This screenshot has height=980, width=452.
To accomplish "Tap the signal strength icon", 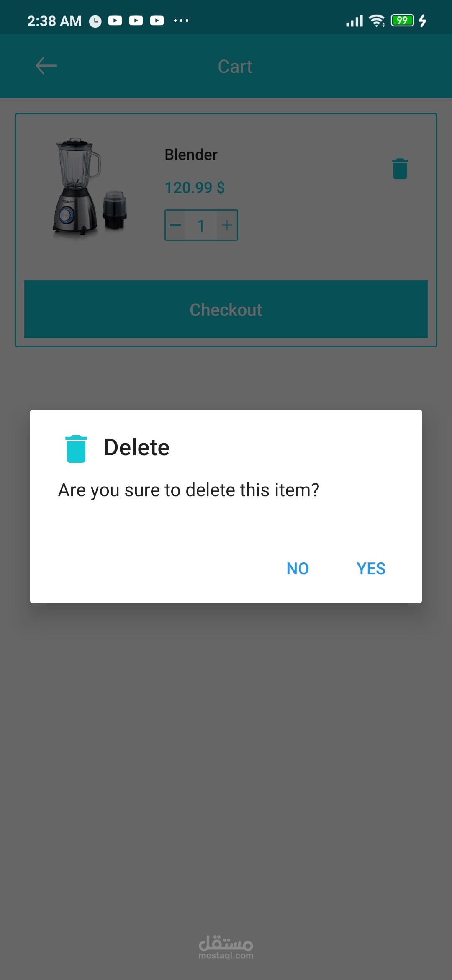I will pos(354,21).
